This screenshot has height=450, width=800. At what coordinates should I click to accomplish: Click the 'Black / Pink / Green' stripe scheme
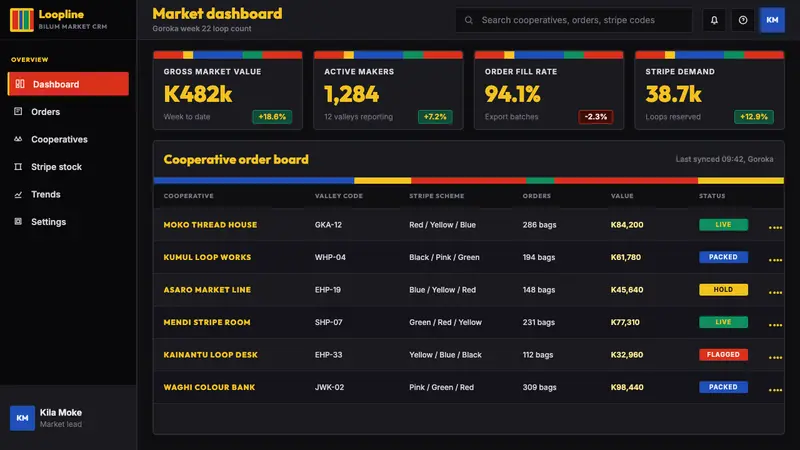tap(444, 257)
